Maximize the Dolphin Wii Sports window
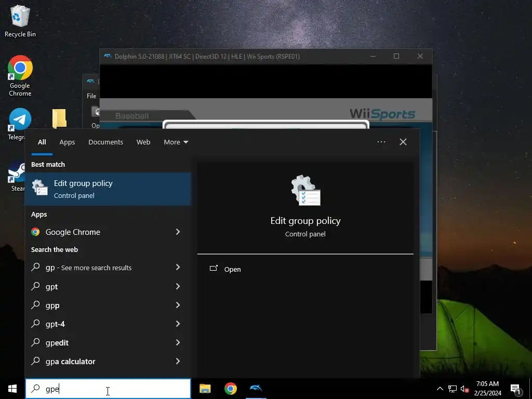 (x=396, y=56)
